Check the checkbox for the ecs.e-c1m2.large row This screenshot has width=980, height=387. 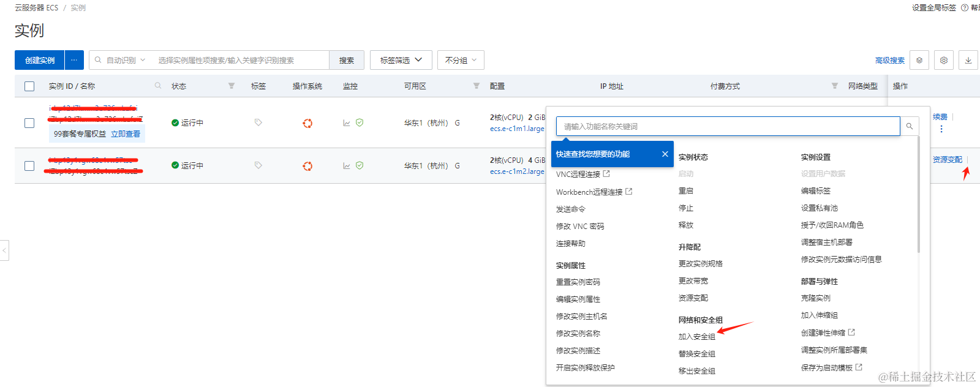(x=29, y=166)
